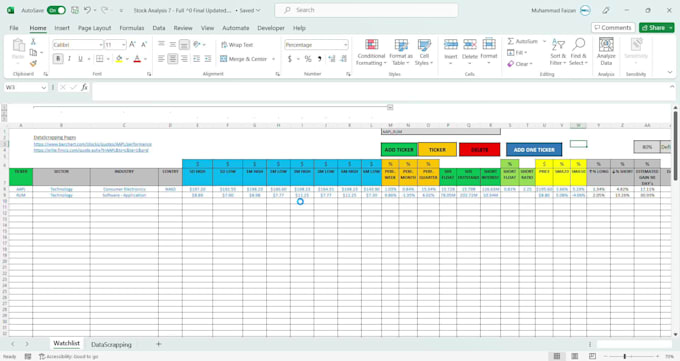Open the Formulas ribbon tab
680x361 pixels.
pos(132,28)
